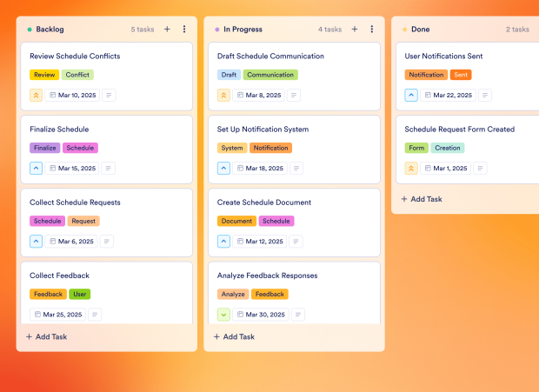Select the purple Finalize tag
This screenshot has height=392, width=539.
click(45, 148)
